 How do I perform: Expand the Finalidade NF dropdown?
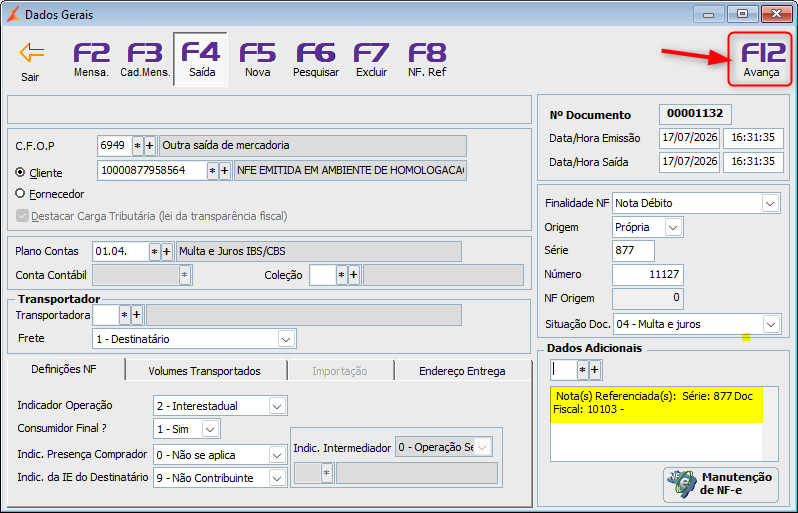click(771, 203)
